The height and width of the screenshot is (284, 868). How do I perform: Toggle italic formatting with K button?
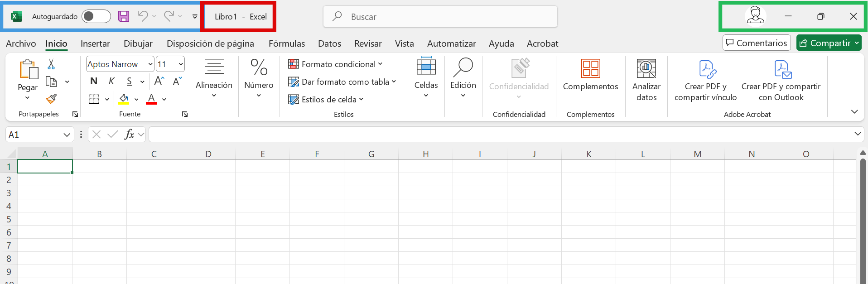click(111, 81)
